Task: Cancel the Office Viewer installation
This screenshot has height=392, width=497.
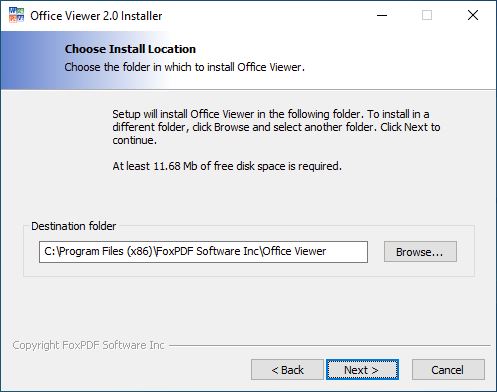Action: [x=448, y=370]
